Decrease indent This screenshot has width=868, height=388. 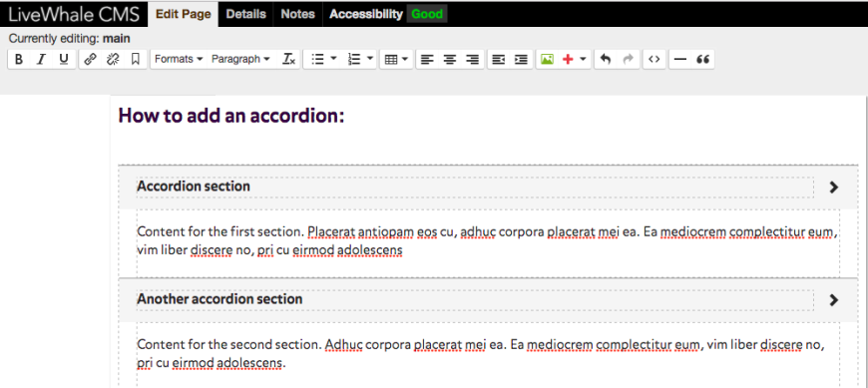[499, 59]
